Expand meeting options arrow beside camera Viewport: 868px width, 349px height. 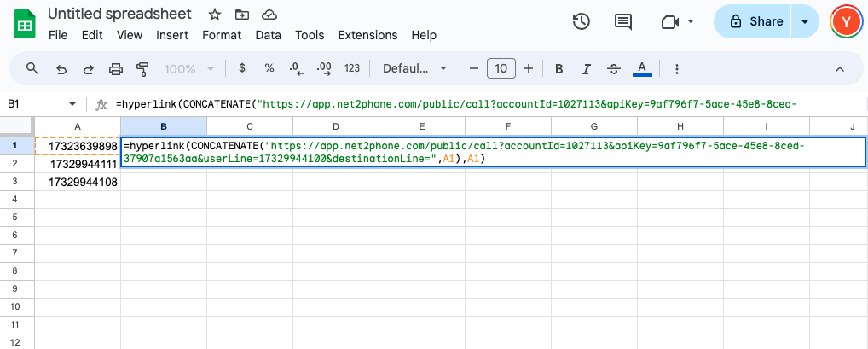click(x=691, y=21)
